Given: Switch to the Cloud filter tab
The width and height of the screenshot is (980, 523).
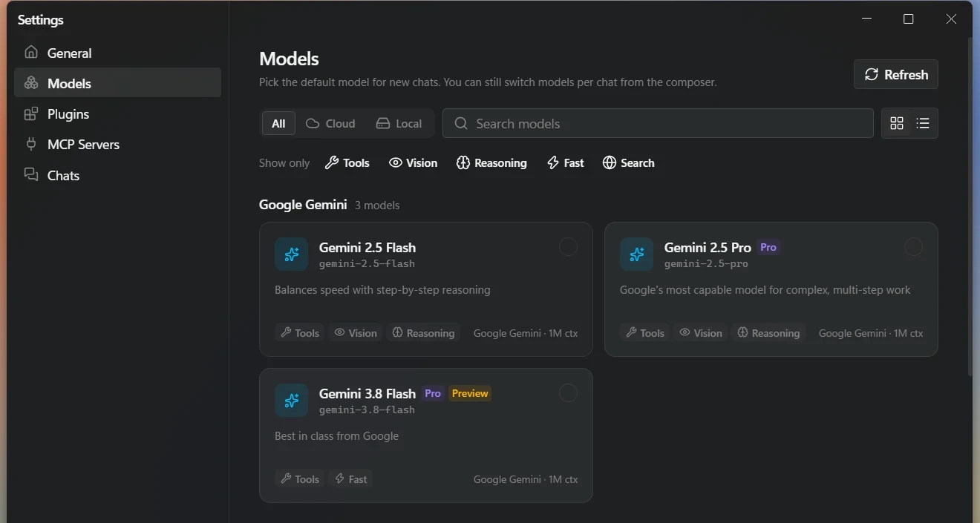Looking at the screenshot, I should click(x=330, y=123).
